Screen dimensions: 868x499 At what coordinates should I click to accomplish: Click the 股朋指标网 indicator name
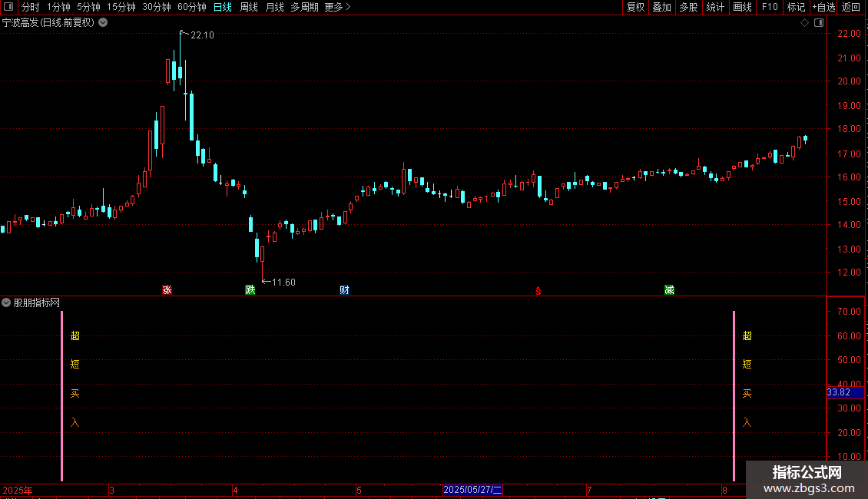37,302
